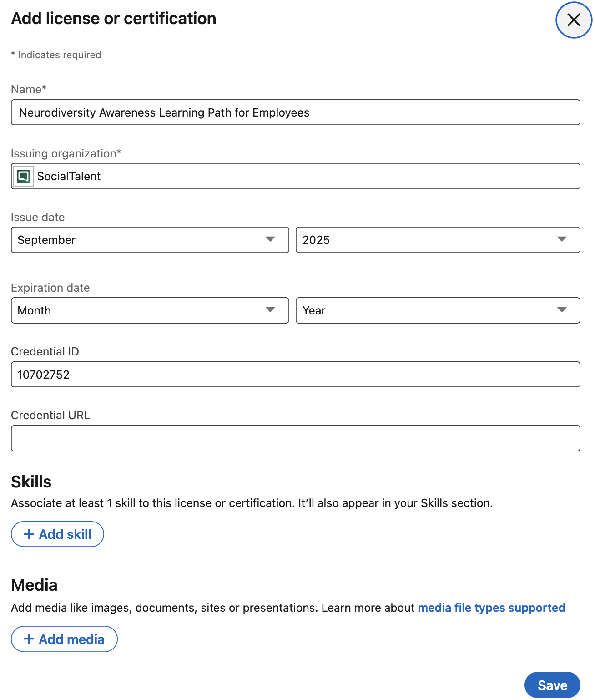Image resolution: width=595 pixels, height=700 pixels.
Task: Click the Skills section heading
Action: point(31,481)
